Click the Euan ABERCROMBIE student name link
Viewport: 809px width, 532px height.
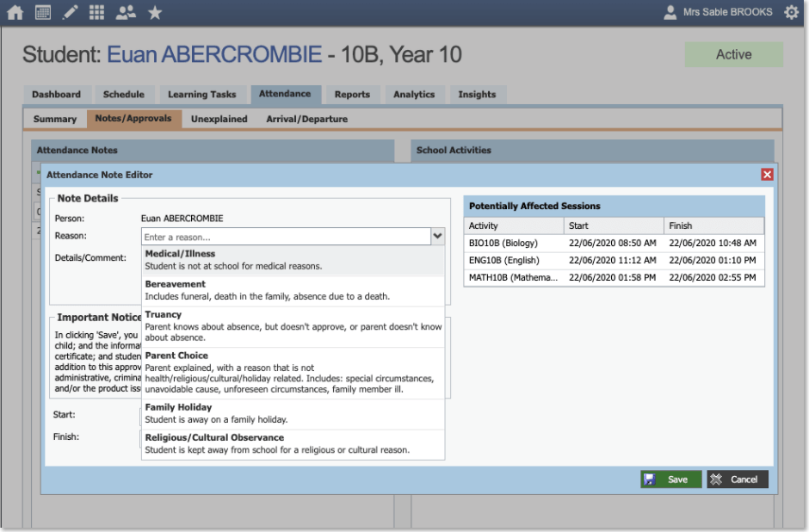click(213, 55)
